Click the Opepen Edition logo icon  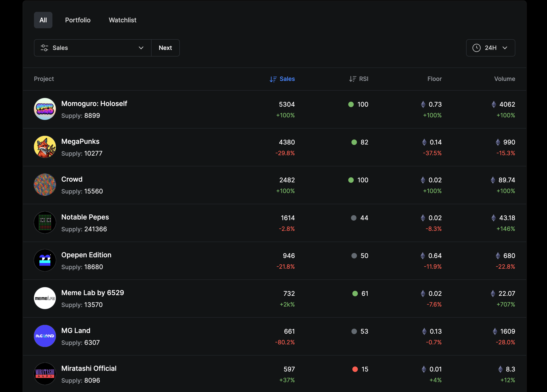[x=45, y=260]
